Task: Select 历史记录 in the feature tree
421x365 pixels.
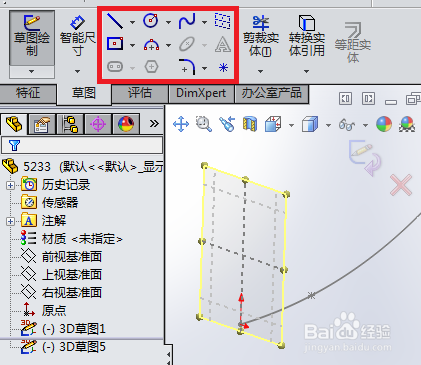Action: pyautogui.click(x=56, y=185)
